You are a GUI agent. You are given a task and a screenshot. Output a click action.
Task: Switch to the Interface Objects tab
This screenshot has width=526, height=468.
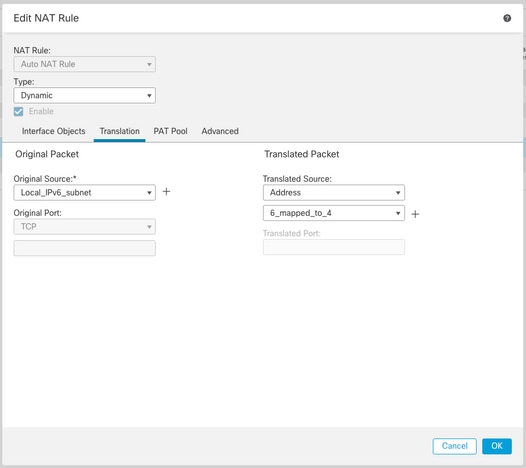(x=53, y=131)
